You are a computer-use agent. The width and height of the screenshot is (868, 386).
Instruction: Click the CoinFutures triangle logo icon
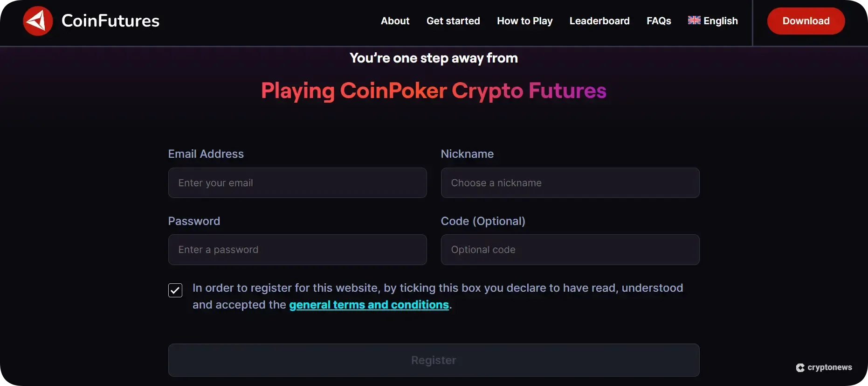(x=38, y=21)
